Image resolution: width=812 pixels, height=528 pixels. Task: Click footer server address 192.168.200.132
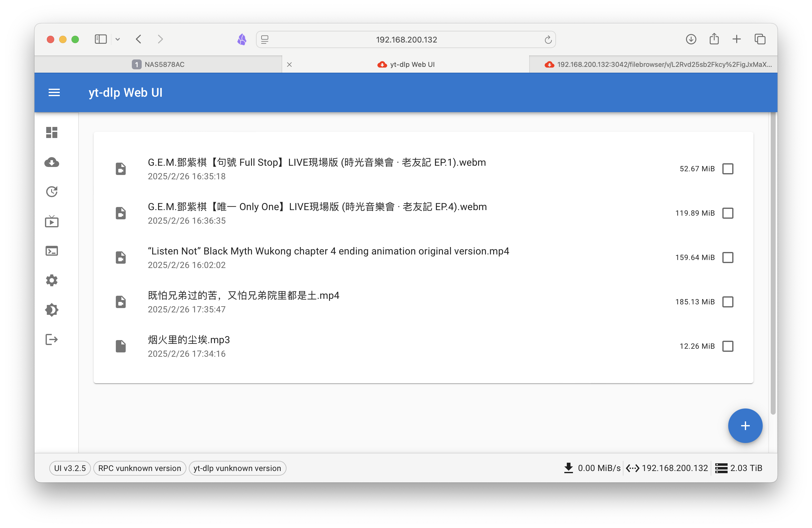coord(675,468)
